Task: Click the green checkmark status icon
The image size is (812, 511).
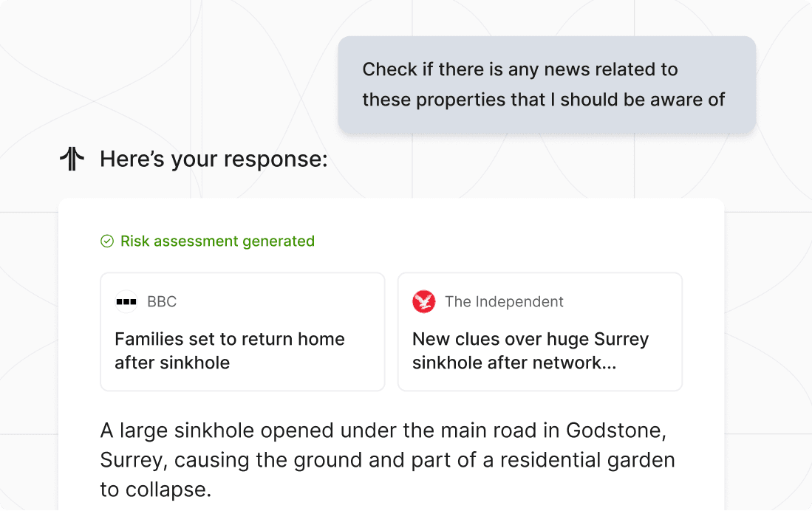Action: (x=107, y=241)
